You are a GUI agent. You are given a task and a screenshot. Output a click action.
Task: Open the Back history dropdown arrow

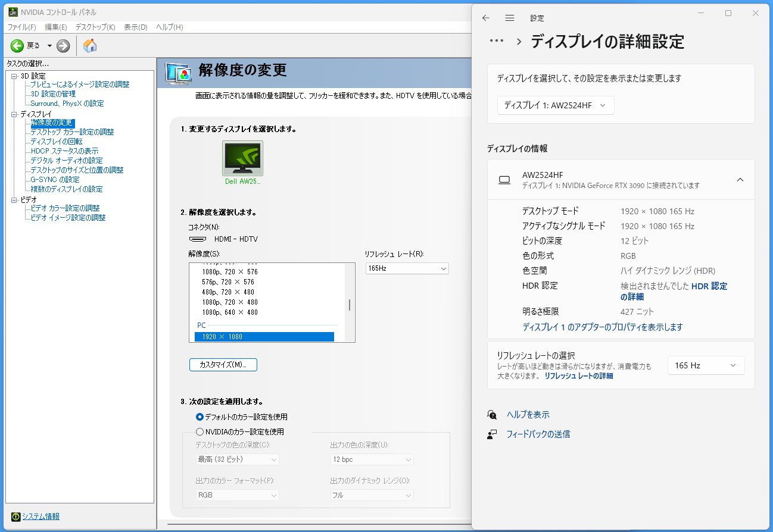click(49, 46)
